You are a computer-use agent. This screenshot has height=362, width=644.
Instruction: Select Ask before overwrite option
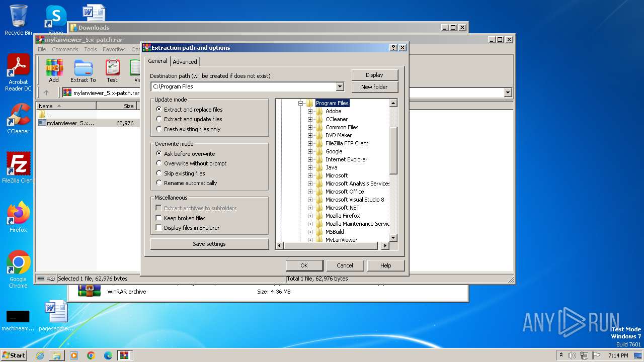coord(185,154)
